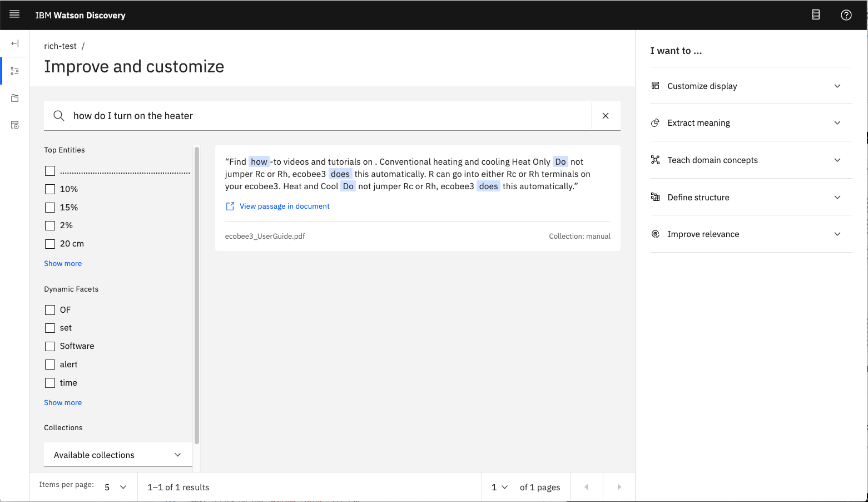Click the '1–1 of 1 results' text

pos(178,487)
